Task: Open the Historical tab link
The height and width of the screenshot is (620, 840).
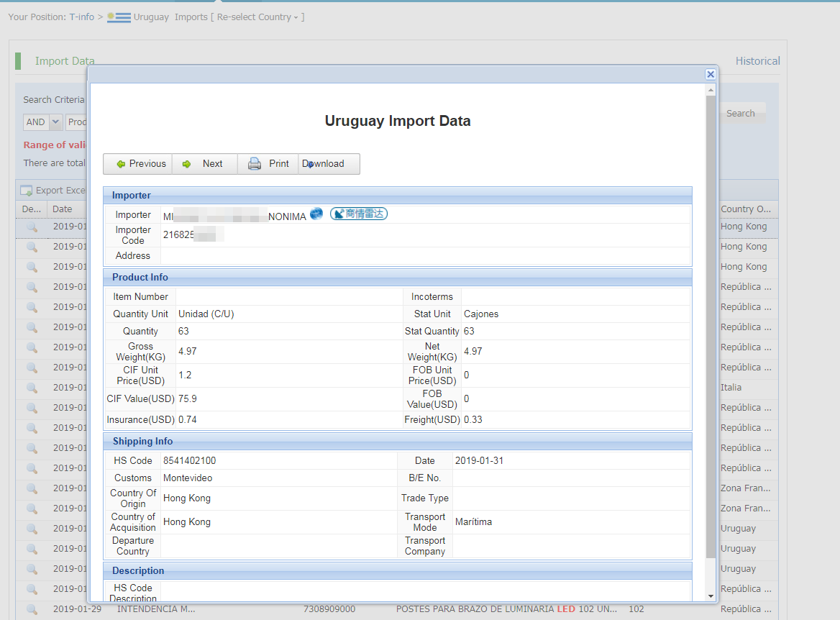Action: pos(757,61)
